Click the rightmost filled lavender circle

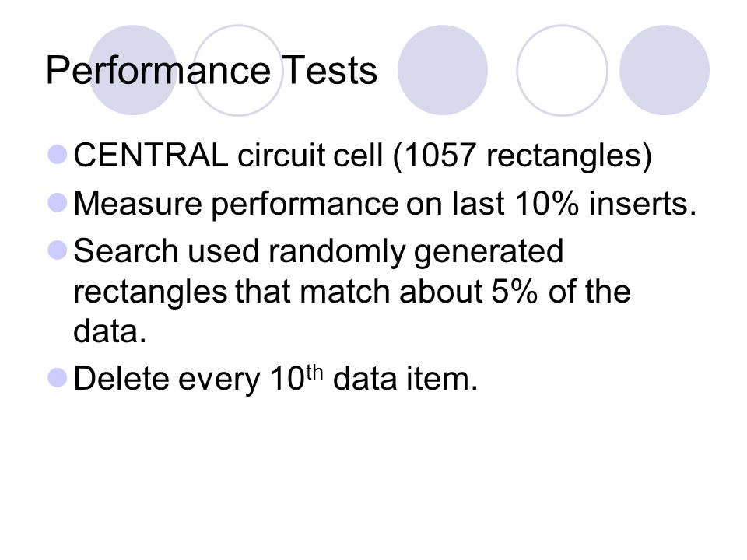(x=664, y=70)
